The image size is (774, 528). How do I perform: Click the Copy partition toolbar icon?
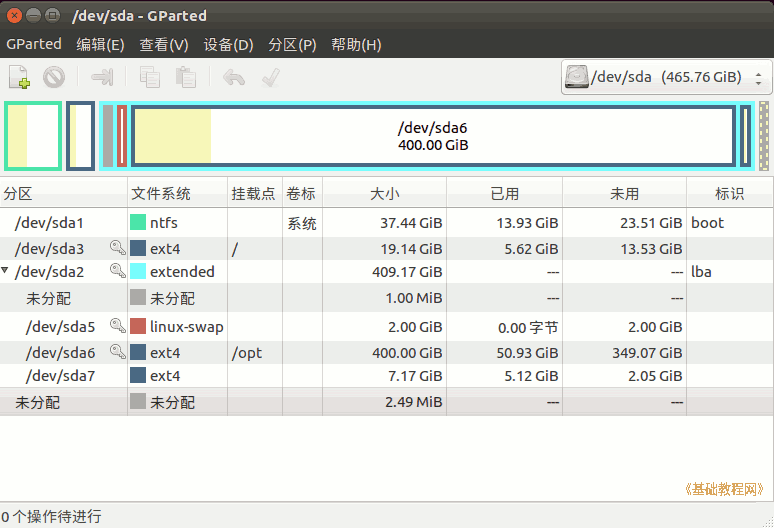[x=150, y=77]
